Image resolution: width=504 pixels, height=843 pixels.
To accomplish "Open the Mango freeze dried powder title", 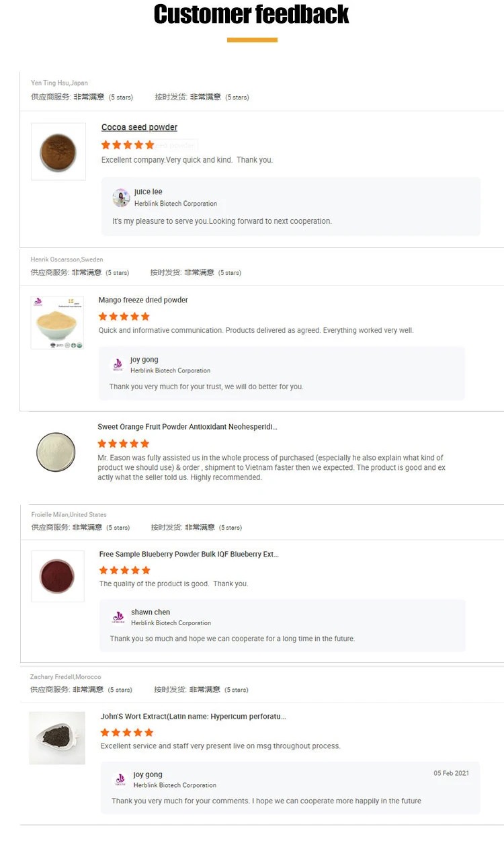I will point(143,300).
